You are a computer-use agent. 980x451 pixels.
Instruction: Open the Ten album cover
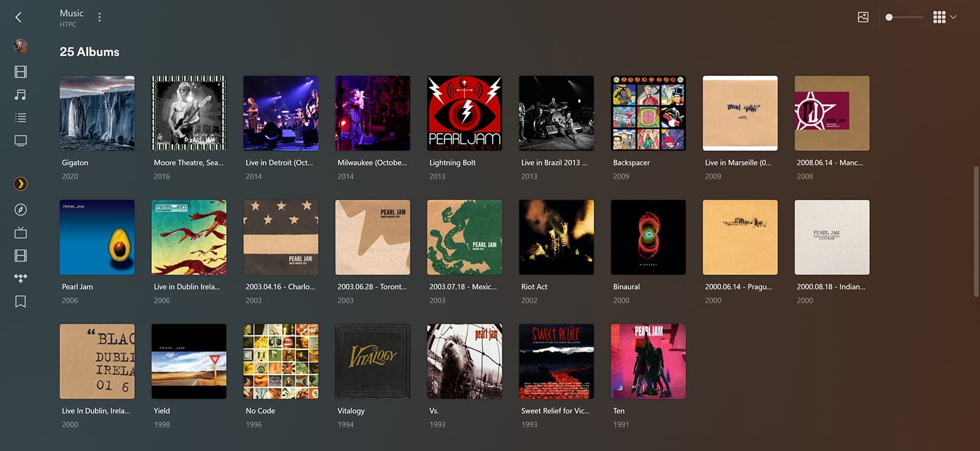tap(648, 362)
